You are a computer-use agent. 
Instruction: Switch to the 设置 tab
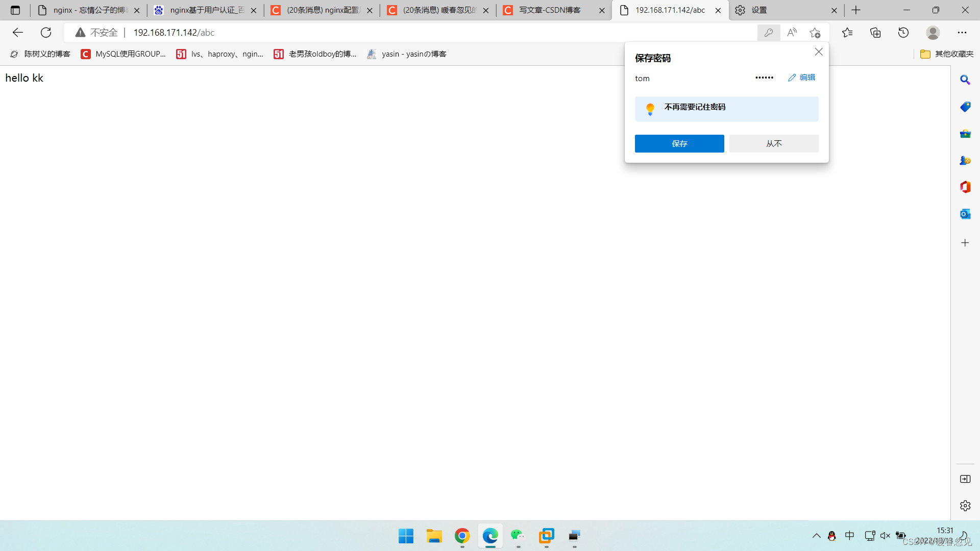pos(760,10)
